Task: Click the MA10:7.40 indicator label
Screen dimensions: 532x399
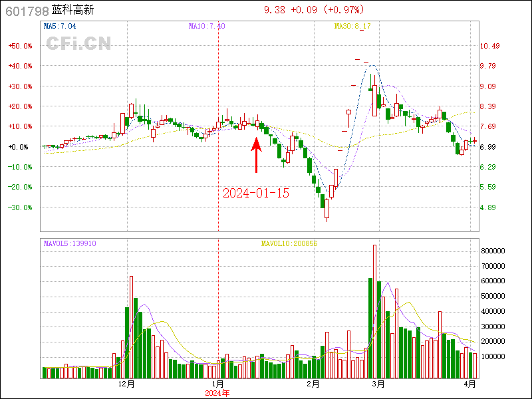Action: (x=207, y=26)
